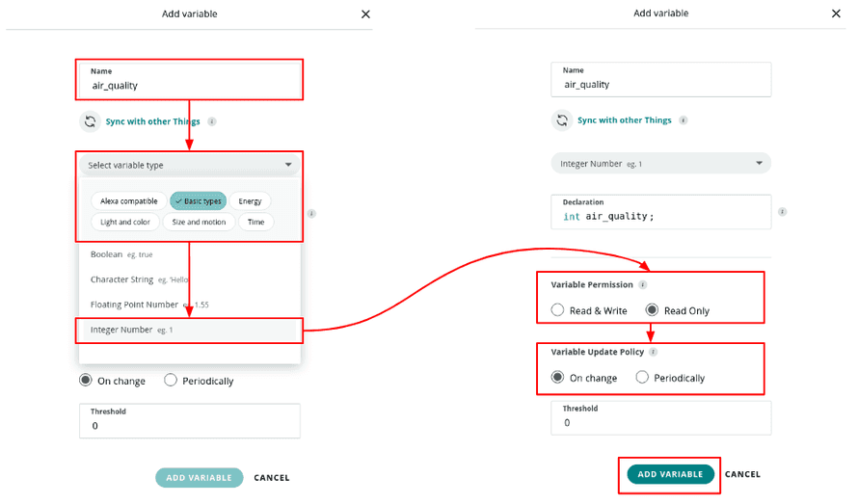Screen dimensions: 858x504
Task: Choose Periodically in right dialog update policy
Action: coord(642,378)
